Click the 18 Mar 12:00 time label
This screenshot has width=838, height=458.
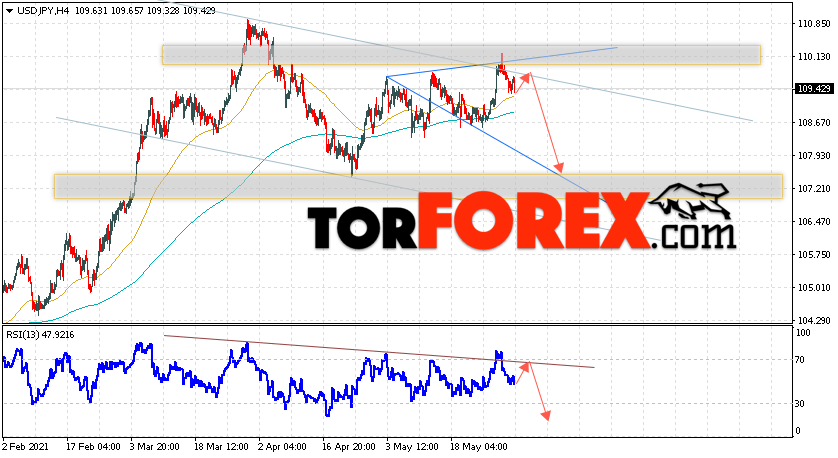221,446
